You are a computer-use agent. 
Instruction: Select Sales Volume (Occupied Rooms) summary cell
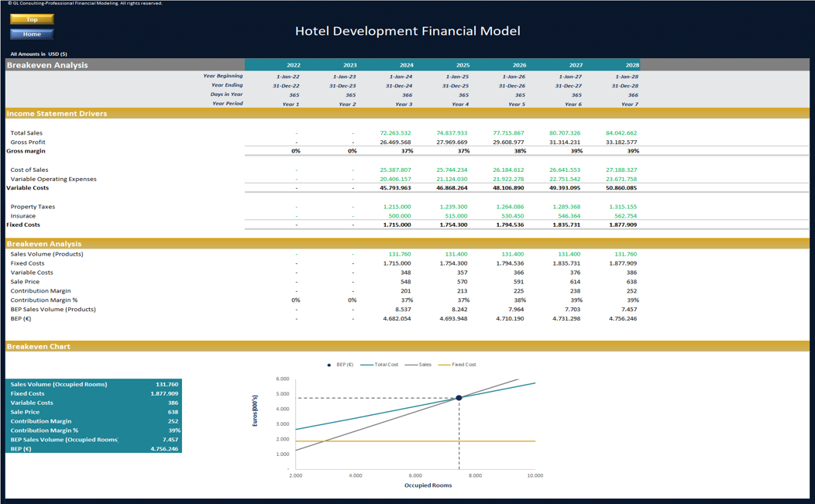pos(94,384)
